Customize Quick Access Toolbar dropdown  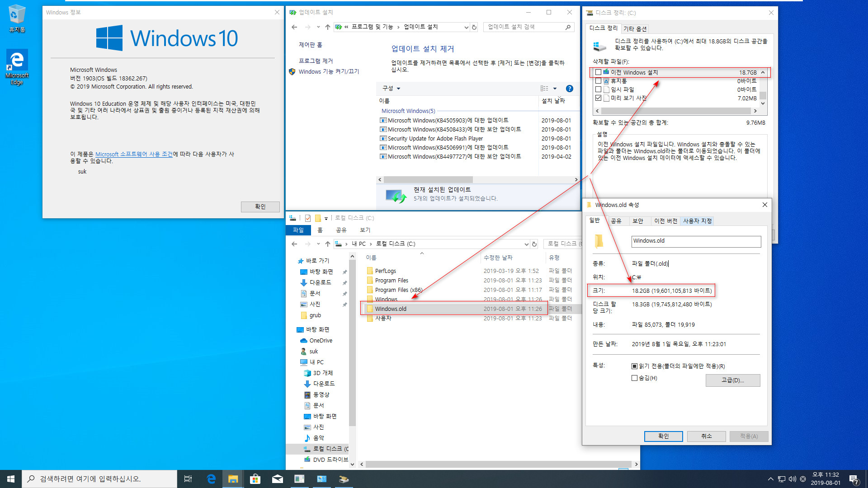point(326,218)
